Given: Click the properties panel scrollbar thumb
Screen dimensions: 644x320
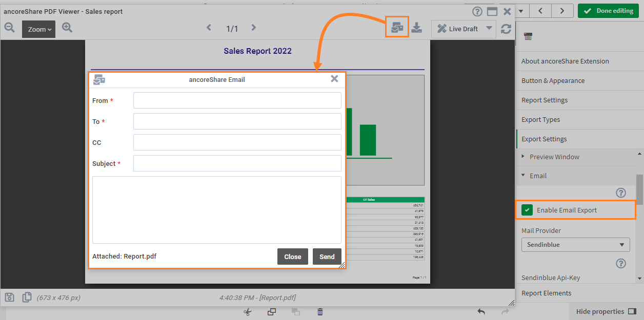Looking at the screenshot, I should pos(639,189).
